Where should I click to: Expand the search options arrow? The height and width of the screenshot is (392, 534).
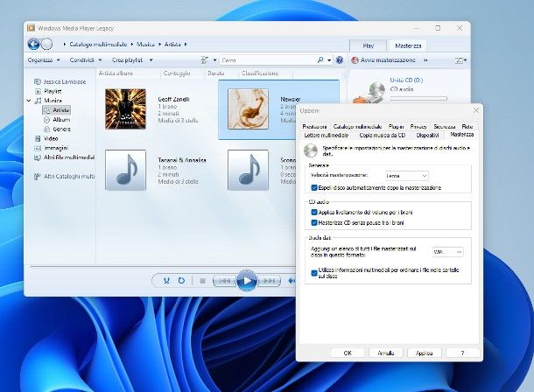pyautogui.click(x=329, y=60)
